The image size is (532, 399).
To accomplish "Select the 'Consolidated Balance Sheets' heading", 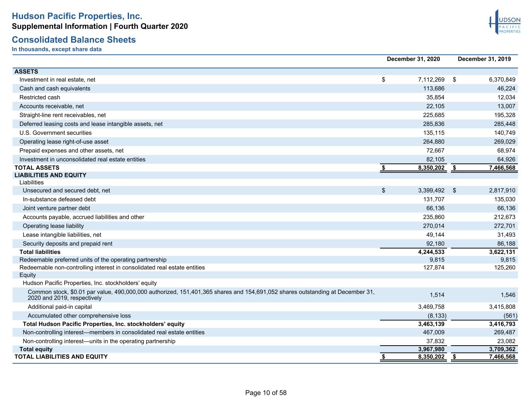I will point(74,40).
